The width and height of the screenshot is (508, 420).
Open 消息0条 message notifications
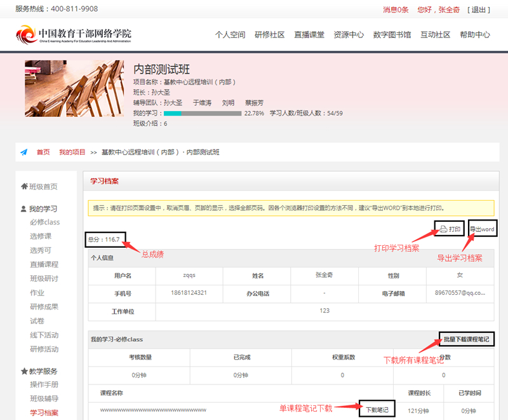click(396, 10)
